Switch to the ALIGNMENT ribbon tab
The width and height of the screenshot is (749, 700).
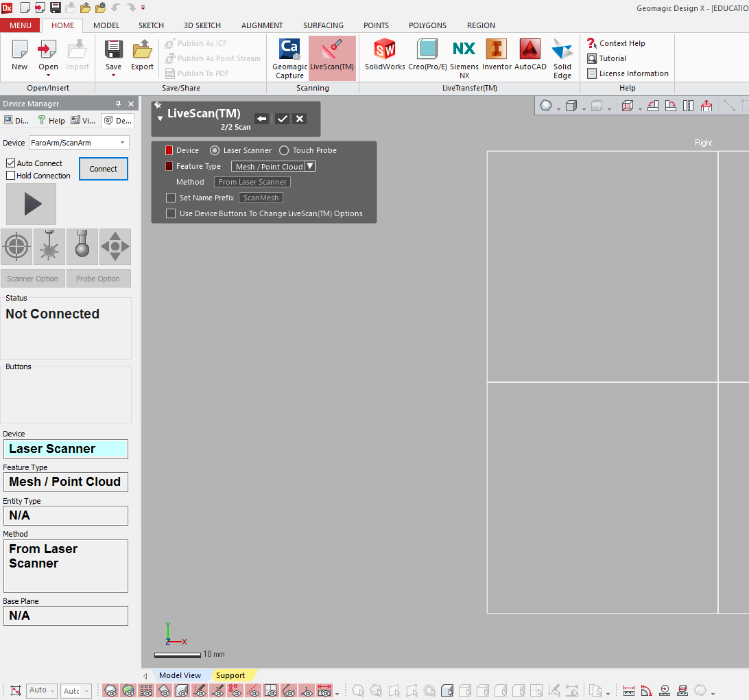pyautogui.click(x=262, y=25)
